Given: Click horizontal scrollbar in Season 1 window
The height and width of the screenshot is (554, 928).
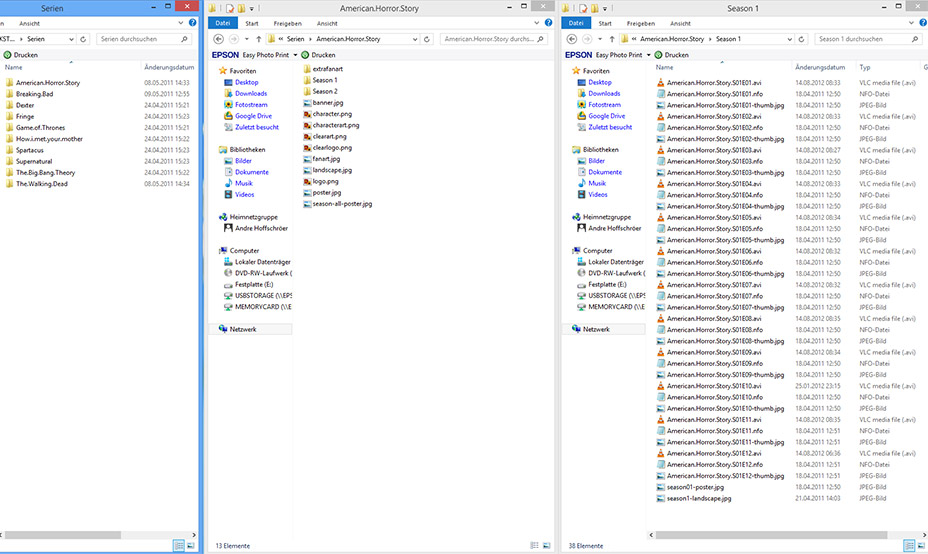Looking at the screenshot, I should 771,534.
